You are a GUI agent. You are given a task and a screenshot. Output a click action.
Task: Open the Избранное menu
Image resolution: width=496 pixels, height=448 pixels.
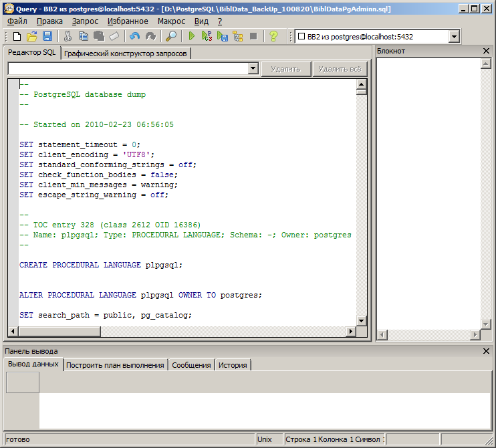pos(128,21)
